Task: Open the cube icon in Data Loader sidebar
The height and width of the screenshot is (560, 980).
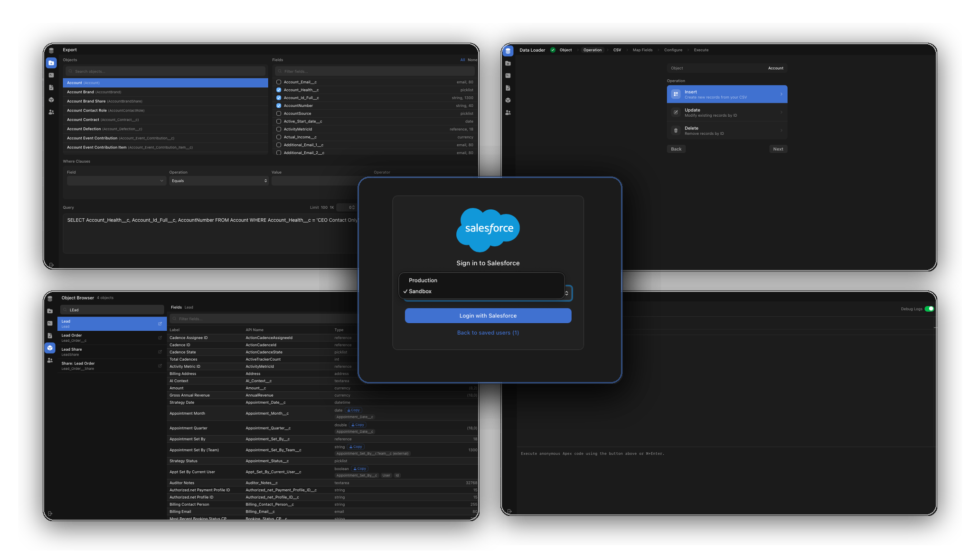Action: click(508, 100)
